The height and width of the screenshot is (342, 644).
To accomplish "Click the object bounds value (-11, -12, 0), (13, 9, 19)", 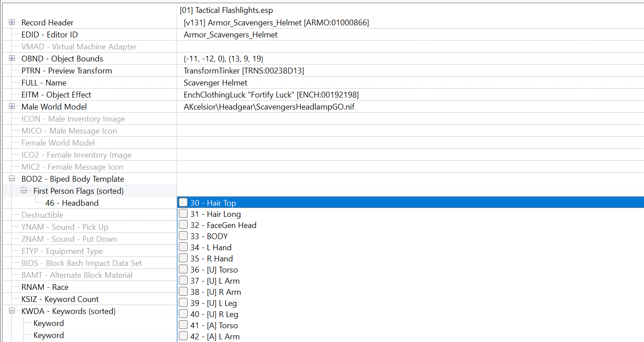I will (224, 58).
